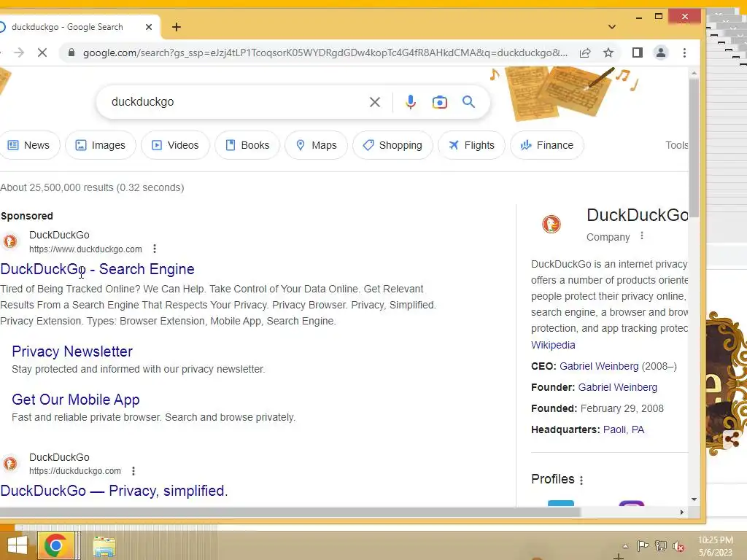This screenshot has width=747, height=560.
Task: Clear the search box text
Action: pos(375,102)
